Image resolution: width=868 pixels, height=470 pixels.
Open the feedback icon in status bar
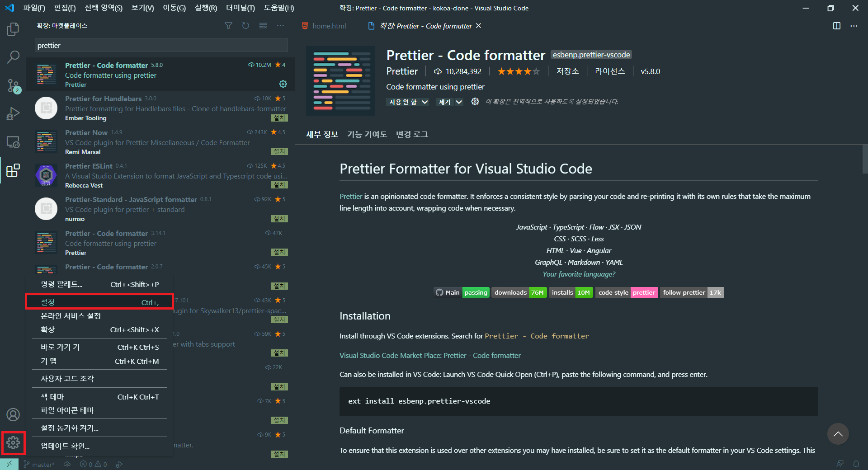point(840,464)
